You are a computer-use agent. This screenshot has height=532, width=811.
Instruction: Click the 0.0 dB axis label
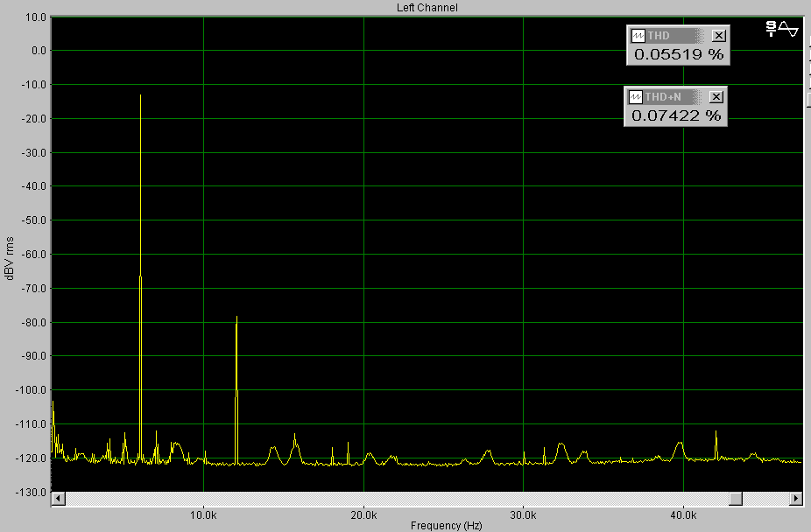pyautogui.click(x=39, y=51)
